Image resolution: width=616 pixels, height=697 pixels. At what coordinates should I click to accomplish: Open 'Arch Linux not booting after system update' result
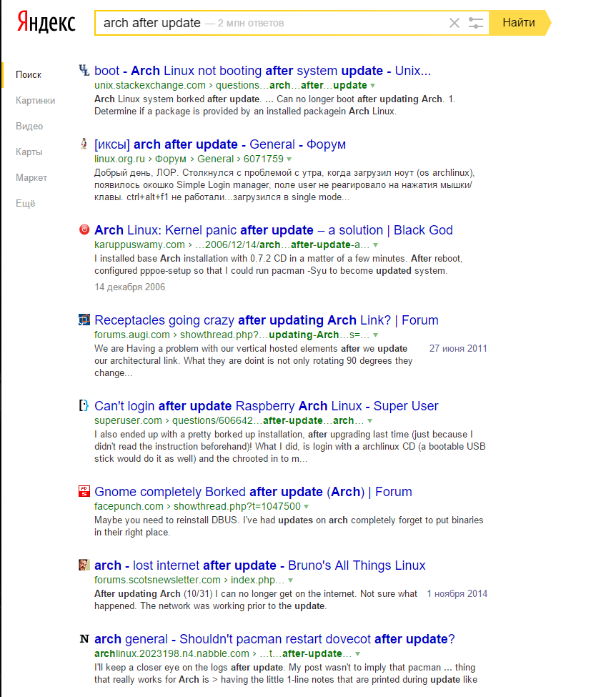(262, 71)
